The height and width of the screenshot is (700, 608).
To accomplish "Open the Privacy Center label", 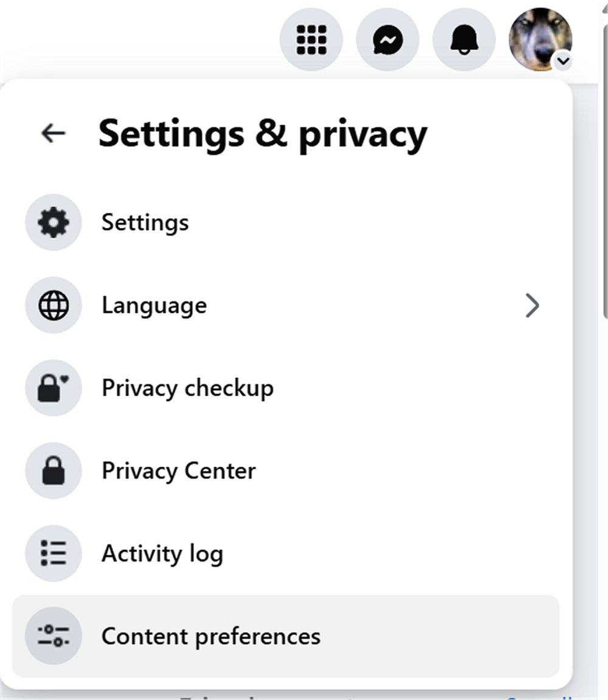I will (179, 471).
